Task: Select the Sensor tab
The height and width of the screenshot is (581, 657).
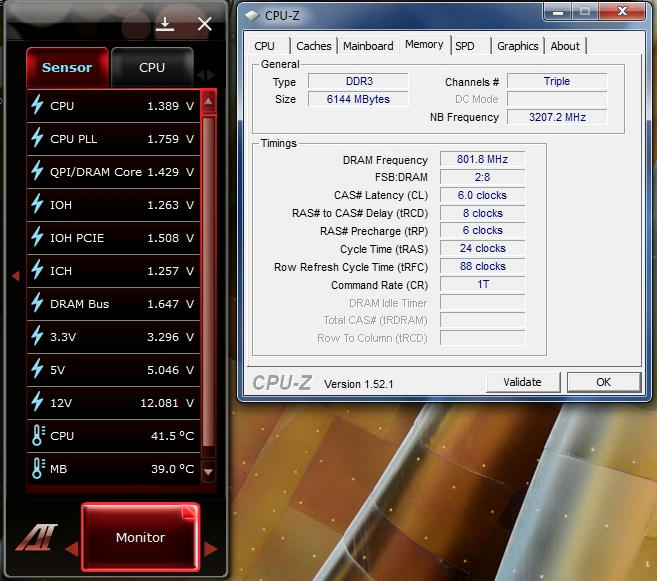Action: [x=67, y=67]
